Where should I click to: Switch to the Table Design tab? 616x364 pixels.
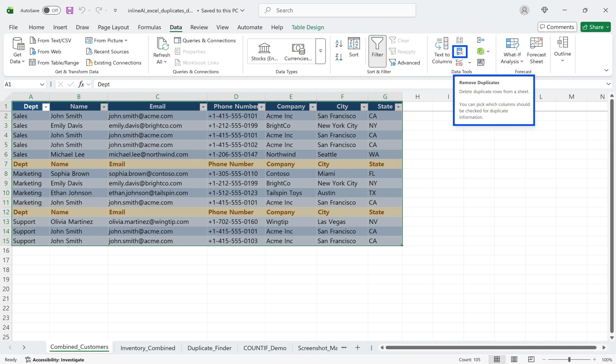tap(308, 27)
